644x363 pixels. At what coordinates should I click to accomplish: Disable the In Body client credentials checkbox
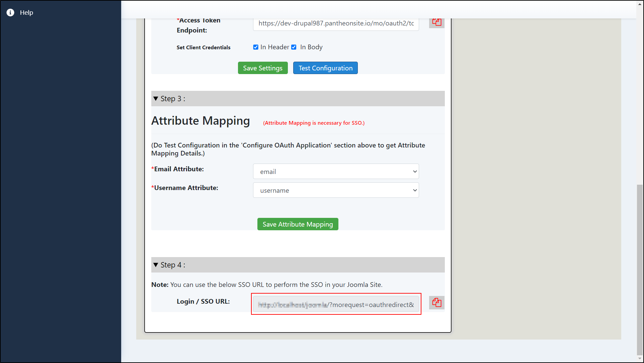click(294, 47)
